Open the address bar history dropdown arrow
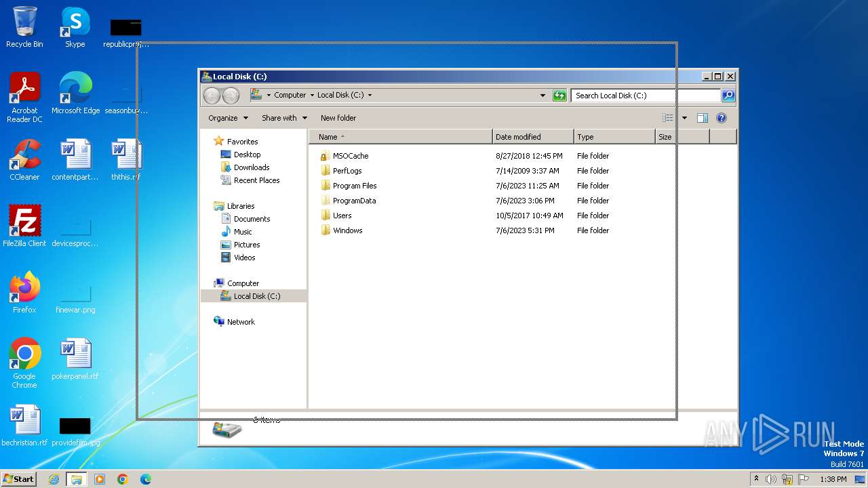868x488 pixels. 542,96
